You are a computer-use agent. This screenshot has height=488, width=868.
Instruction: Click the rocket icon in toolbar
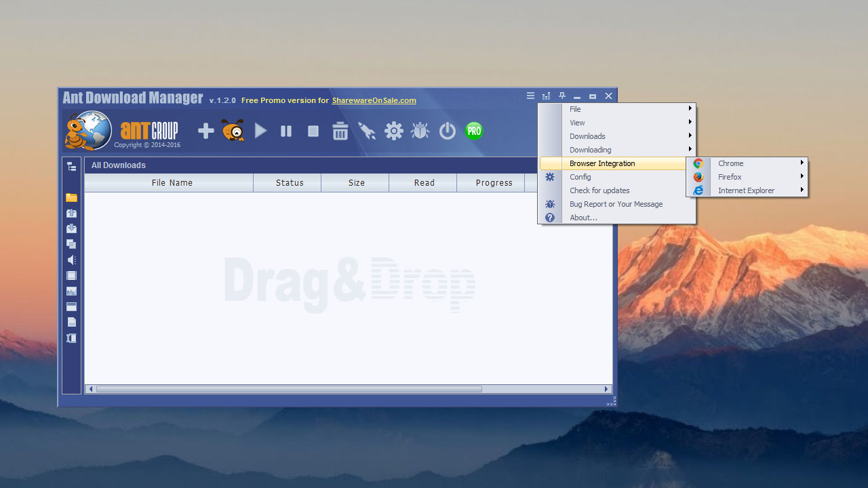pyautogui.click(x=367, y=131)
